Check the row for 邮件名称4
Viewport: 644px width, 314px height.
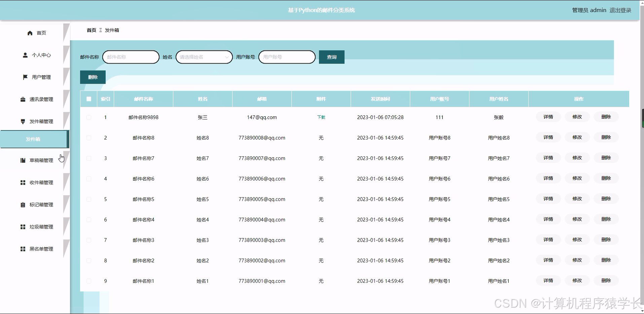(89, 220)
